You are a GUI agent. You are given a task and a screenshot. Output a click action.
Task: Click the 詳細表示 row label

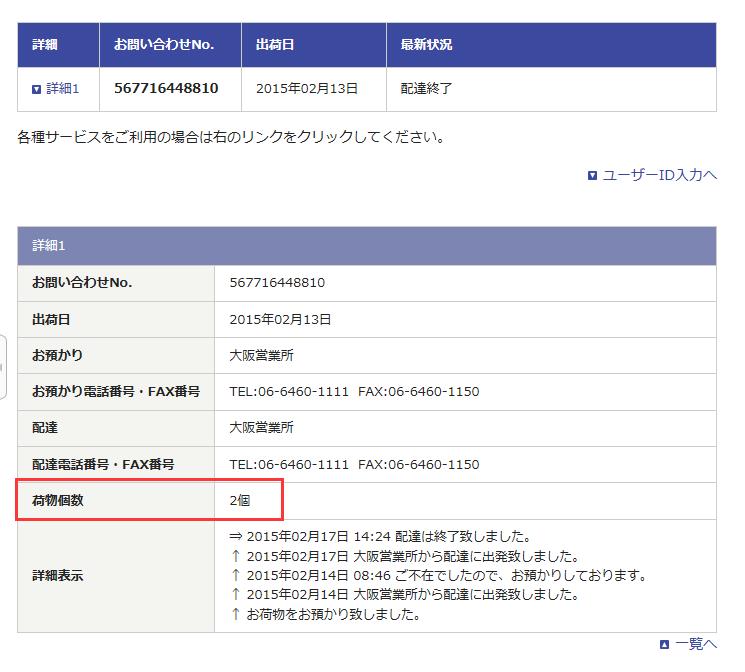pyautogui.click(x=58, y=576)
